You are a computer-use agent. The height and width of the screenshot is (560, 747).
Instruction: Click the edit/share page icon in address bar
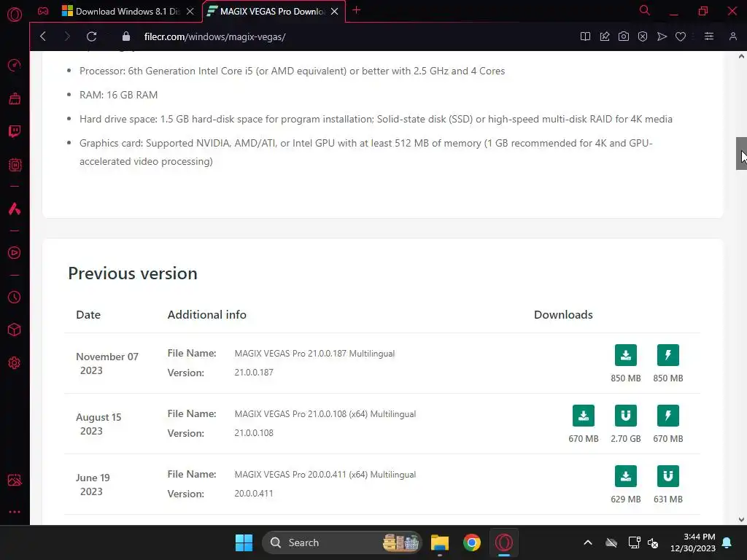605,36
